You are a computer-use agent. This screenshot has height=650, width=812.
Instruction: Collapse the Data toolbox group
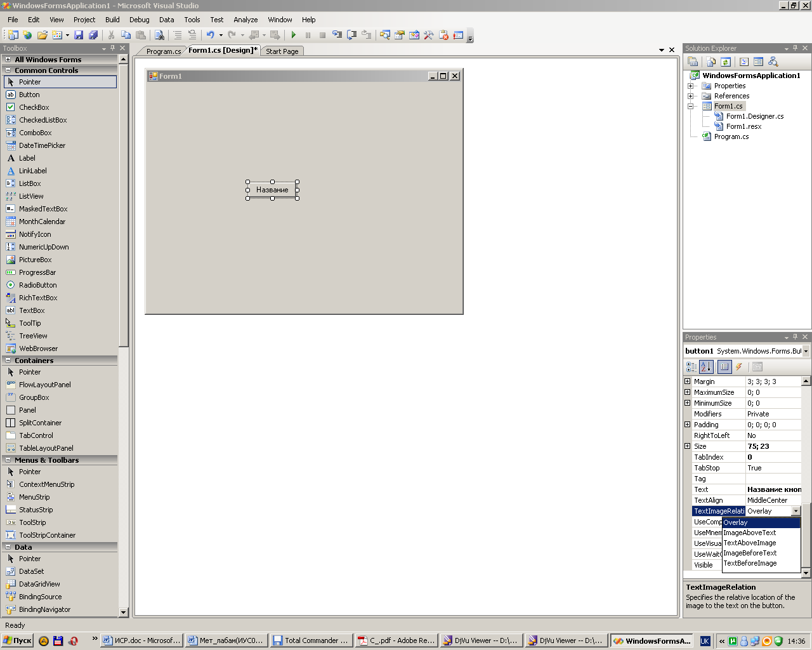point(8,547)
